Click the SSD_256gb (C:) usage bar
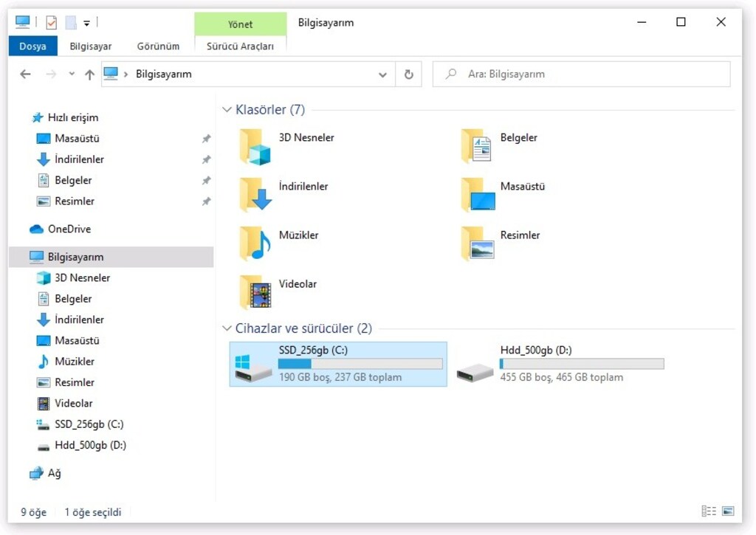Image resolution: width=756 pixels, height=535 pixels. click(x=360, y=364)
